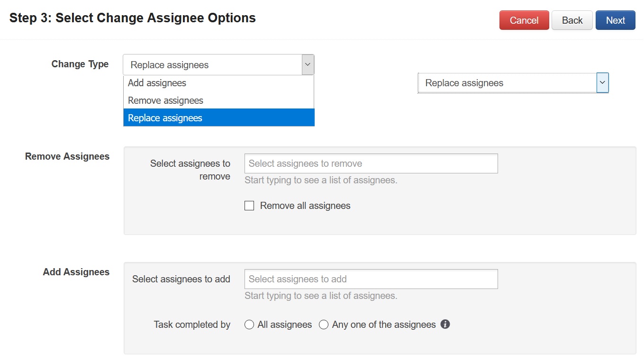Select the All assignees radio button
The height and width of the screenshot is (361, 644).
pyautogui.click(x=249, y=325)
